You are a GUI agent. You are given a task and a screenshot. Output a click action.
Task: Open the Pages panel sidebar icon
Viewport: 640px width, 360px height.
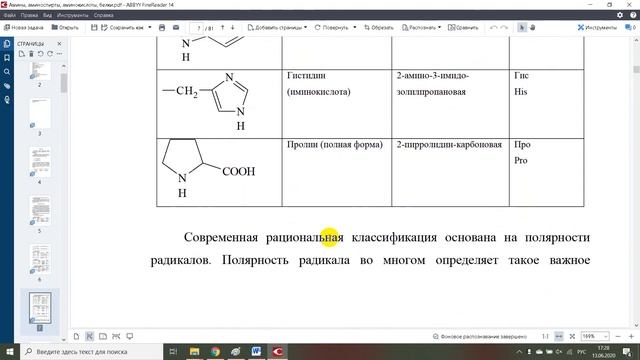tap(7, 44)
